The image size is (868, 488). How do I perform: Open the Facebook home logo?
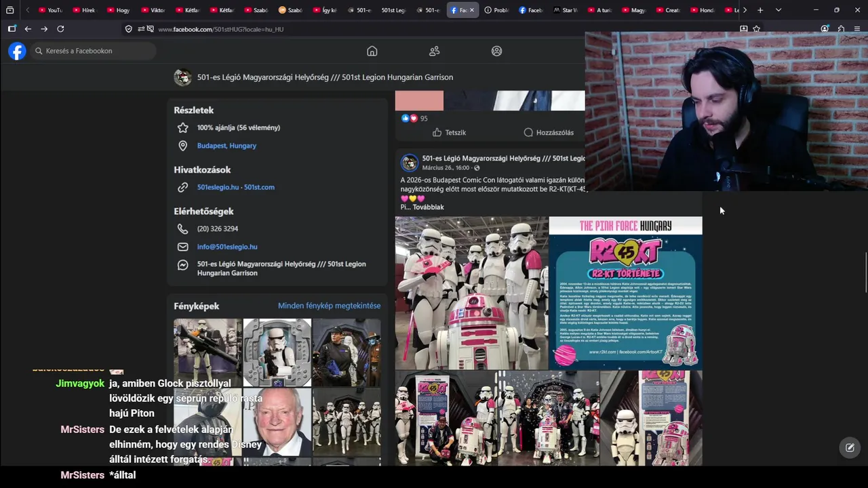pyautogui.click(x=17, y=51)
